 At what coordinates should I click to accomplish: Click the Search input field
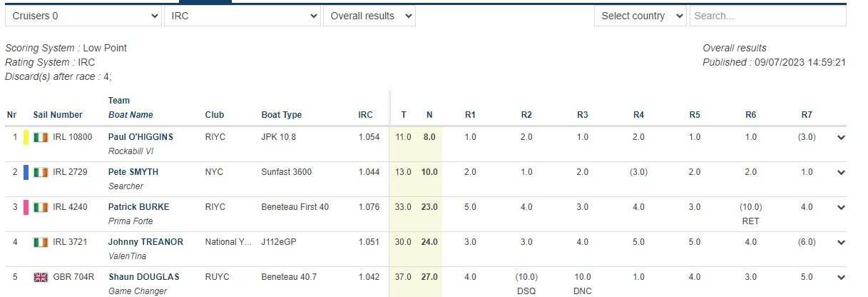[767, 16]
